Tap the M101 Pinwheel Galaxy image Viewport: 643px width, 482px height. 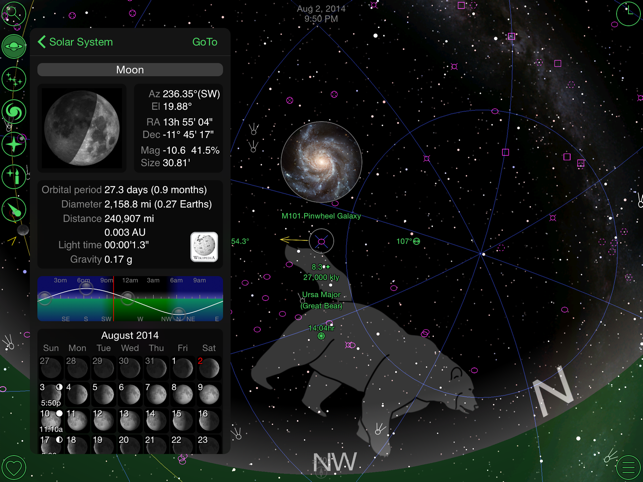[321, 162]
